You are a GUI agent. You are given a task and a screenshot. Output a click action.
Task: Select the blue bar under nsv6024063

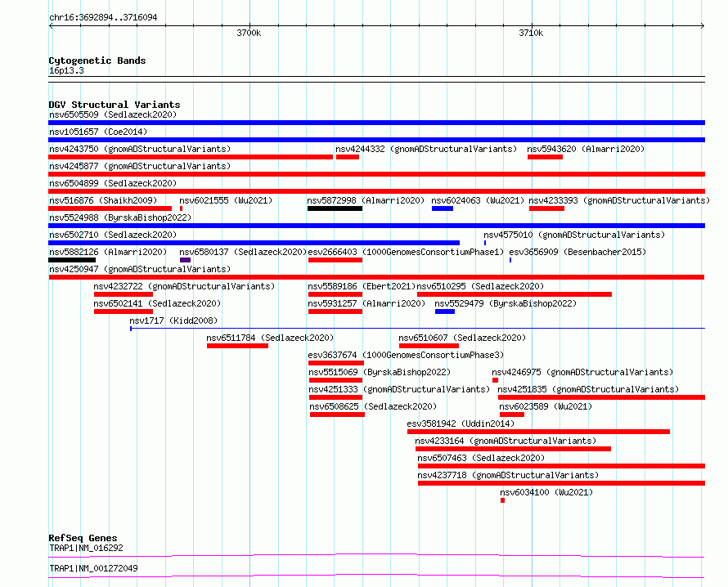443,208
